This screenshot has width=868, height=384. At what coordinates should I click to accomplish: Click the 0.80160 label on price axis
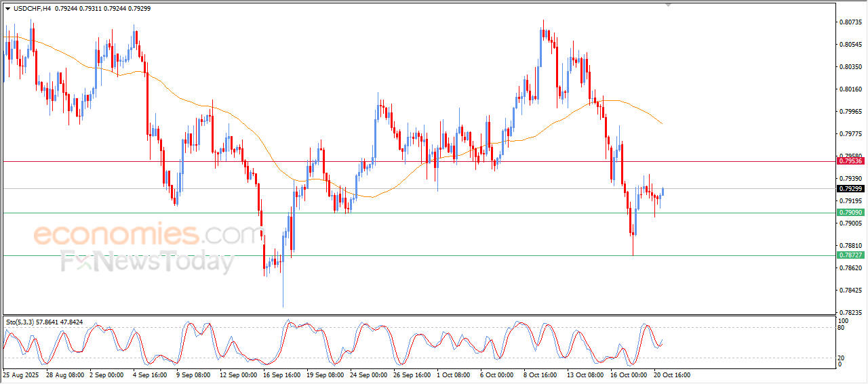[x=850, y=89]
